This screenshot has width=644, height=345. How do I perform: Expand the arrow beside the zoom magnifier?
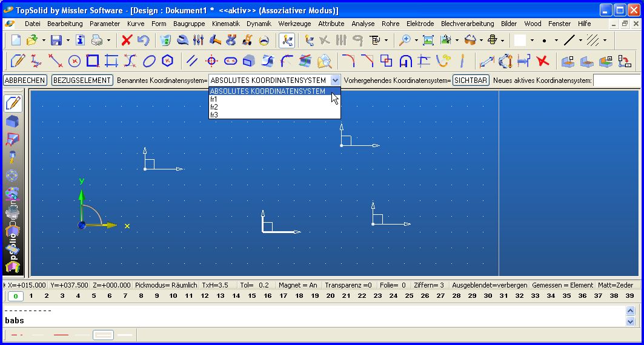416,40
